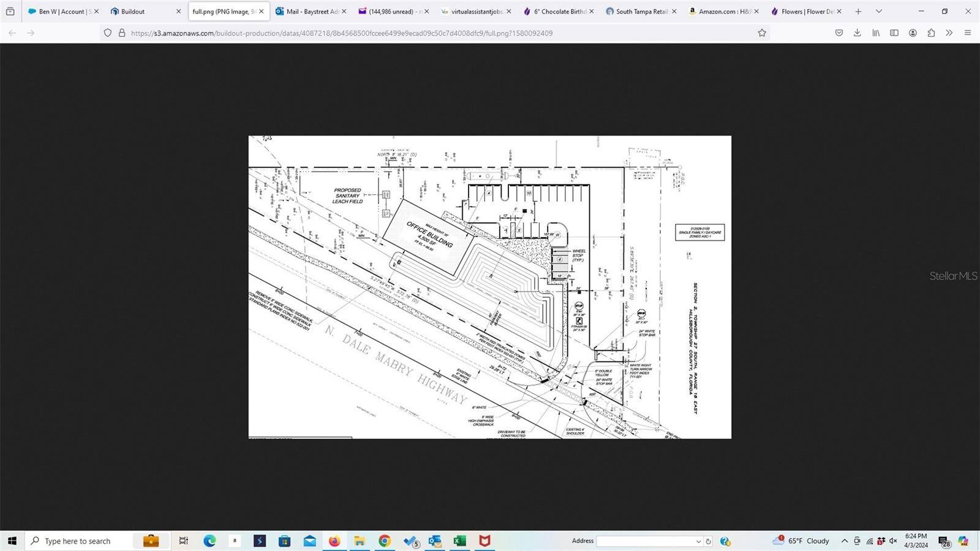Click the site security padlock icon
The width and height of the screenshot is (980, 551).
click(122, 32)
